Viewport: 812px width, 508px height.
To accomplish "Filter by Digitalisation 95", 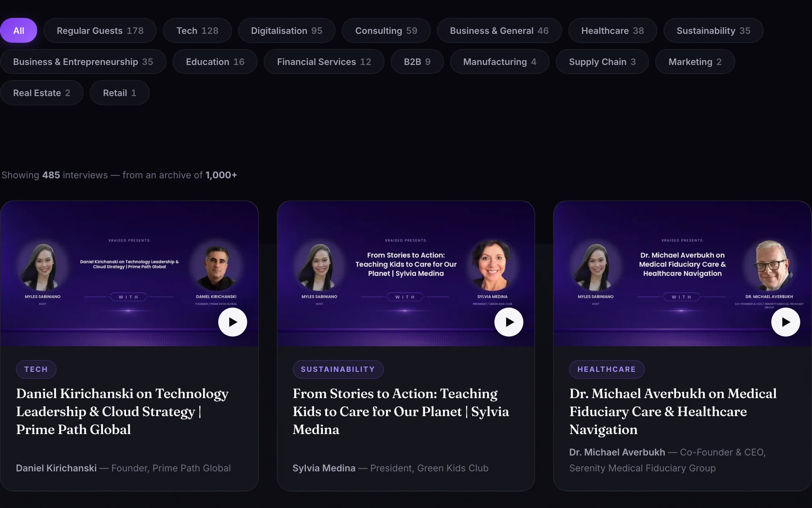I will coord(287,31).
